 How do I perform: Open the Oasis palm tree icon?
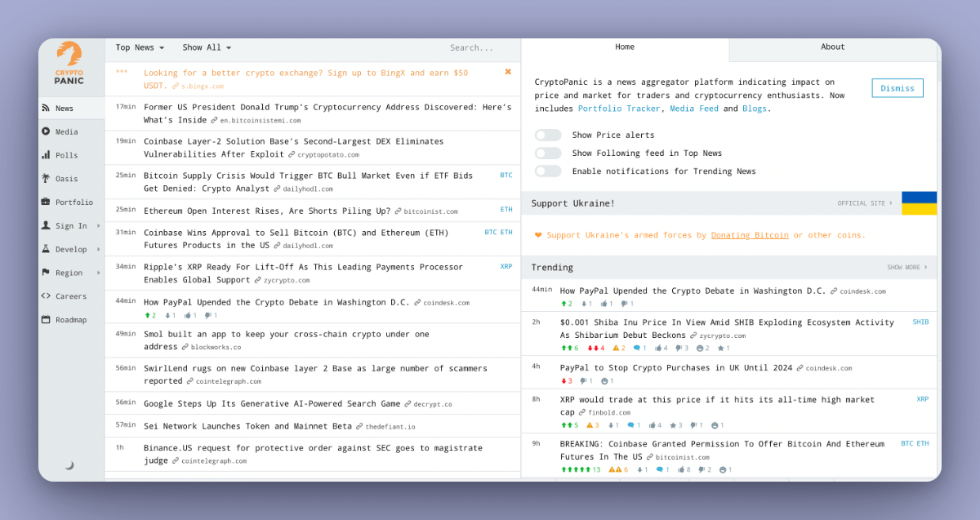(46, 179)
